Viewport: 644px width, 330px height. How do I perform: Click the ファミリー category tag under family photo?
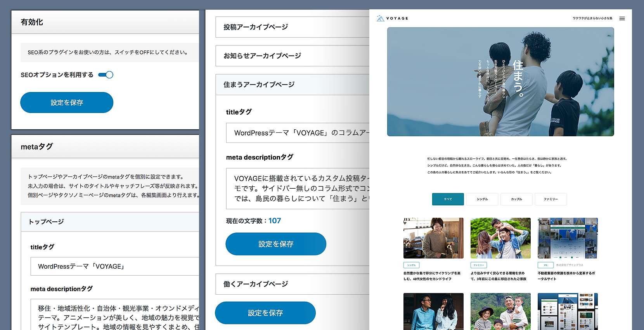point(478,265)
